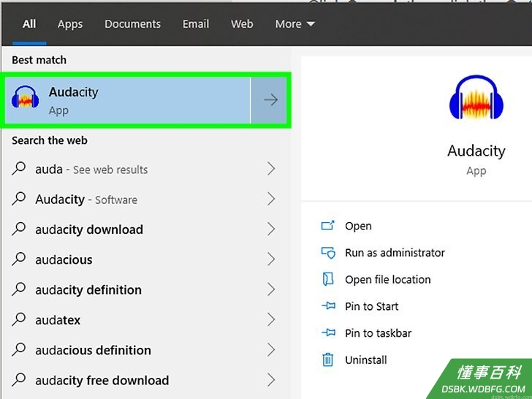Screen dimensions: 532x399
Task: Open the More filter dropdown
Action: [x=294, y=24]
